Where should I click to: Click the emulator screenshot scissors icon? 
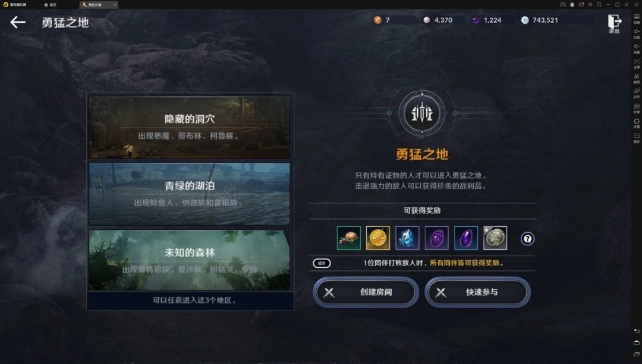click(x=636, y=78)
